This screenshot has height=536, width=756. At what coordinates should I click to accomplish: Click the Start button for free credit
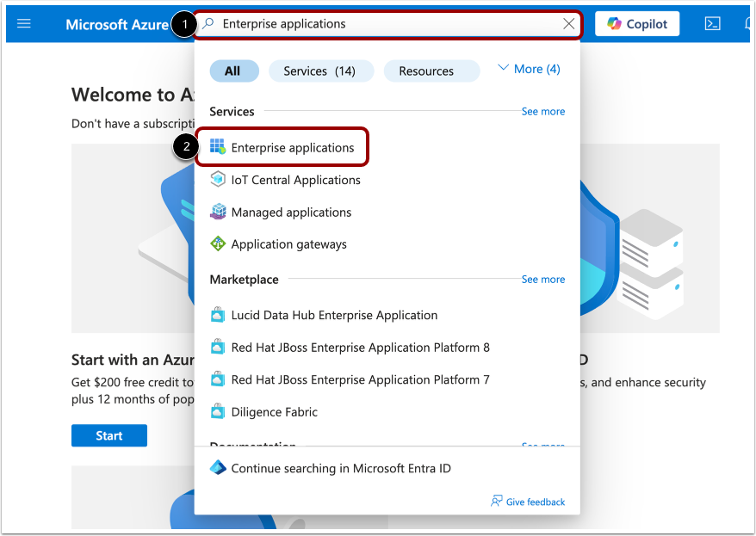click(x=108, y=435)
